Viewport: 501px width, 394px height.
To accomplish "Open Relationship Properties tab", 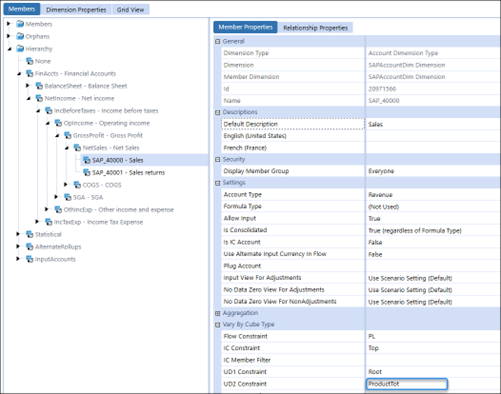I will tap(315, 28).
